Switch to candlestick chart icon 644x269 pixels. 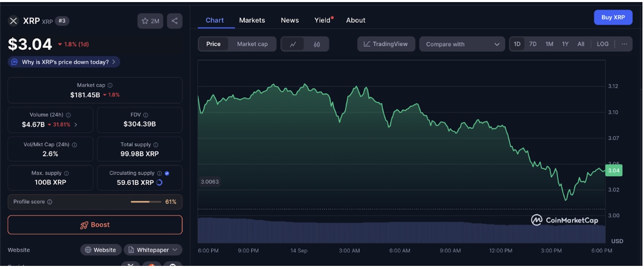click(316, 44)
